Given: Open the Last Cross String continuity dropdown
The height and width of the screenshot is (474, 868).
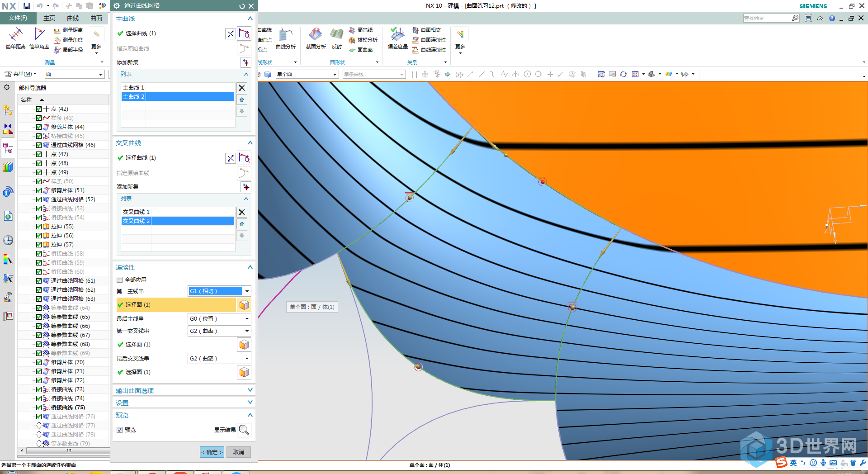Looking at the screenshot, I should [219, 359].
